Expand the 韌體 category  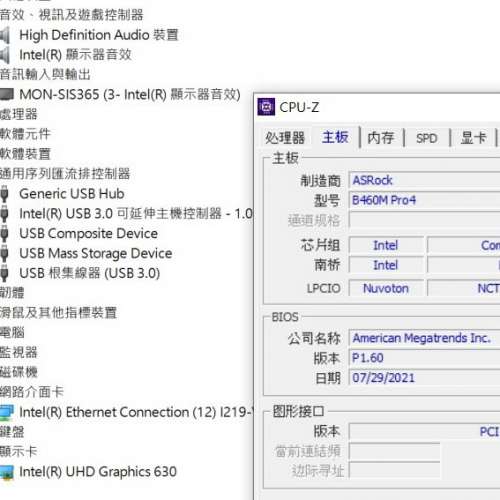(12, 293)
